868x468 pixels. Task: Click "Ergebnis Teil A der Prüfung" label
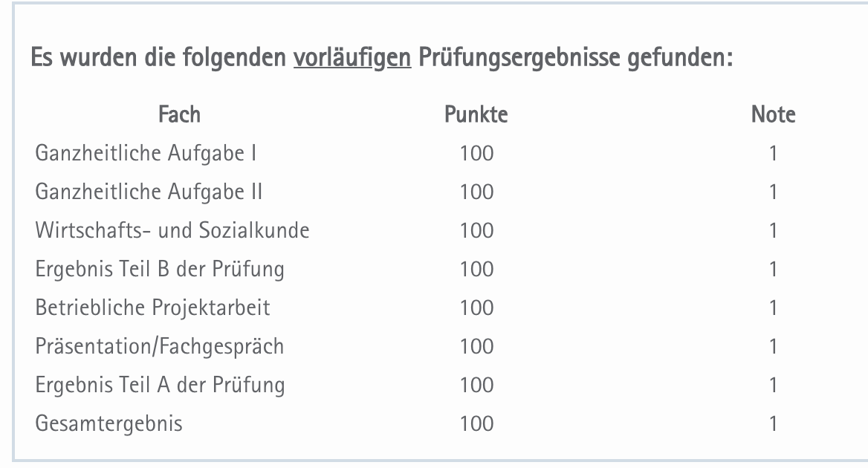point(160,386)
